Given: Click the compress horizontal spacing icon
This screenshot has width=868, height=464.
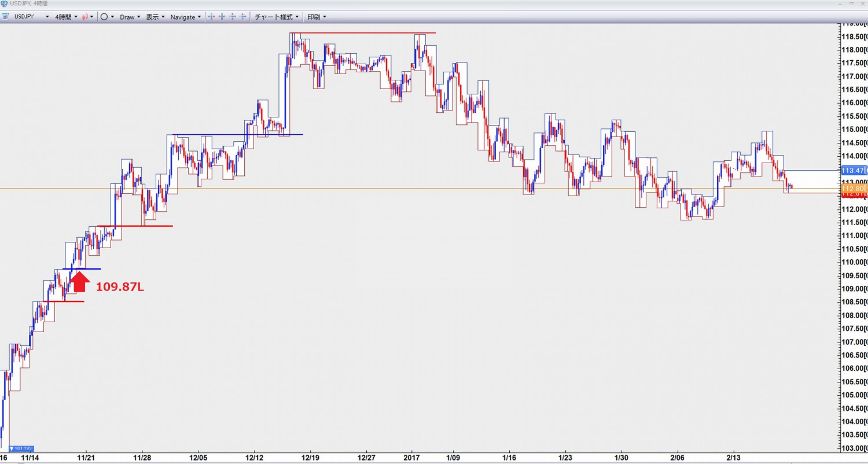Looking at the screenshot, I should [x=222, y=17].
